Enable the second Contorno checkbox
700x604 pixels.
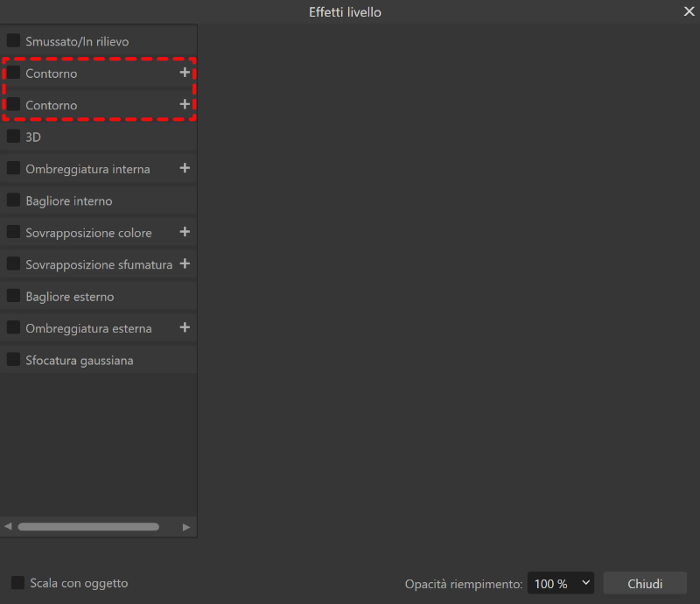click(13, 104)
